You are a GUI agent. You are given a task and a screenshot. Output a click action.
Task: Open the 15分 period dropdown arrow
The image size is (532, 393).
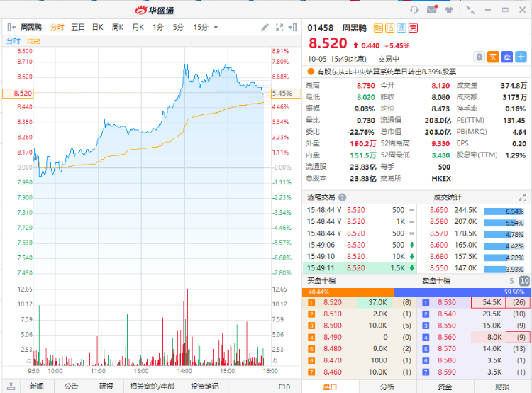216,28
